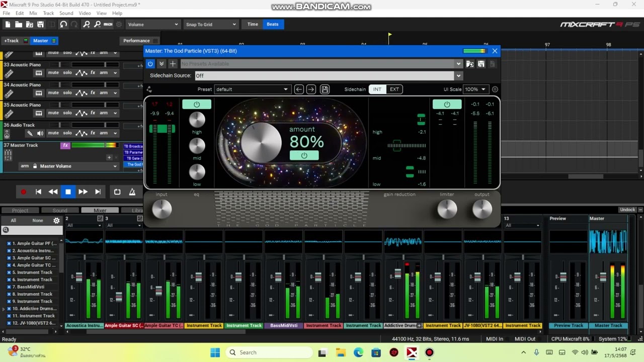Click the add effect plus on the Master Track
The height and width of the screenshot is (362, 644).
click(x=109, y=157)
